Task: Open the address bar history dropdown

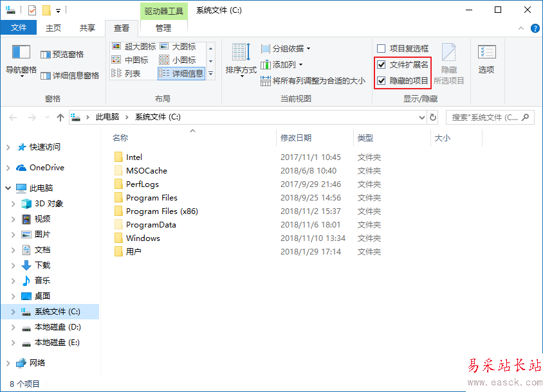Action: [422, 118]
